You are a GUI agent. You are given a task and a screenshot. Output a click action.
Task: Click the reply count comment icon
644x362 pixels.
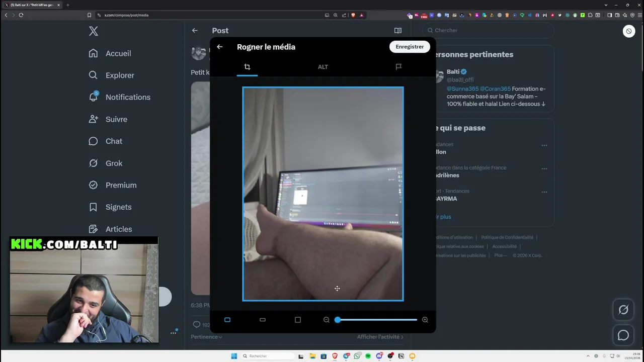197,325
